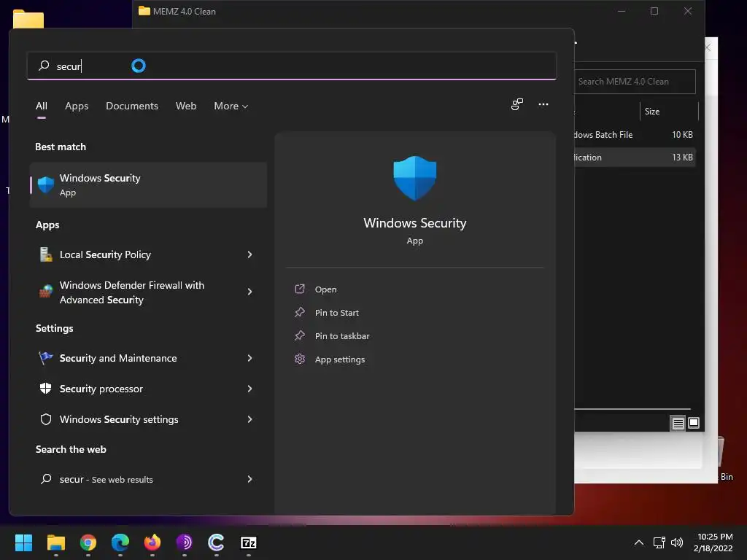Switch to the Apps search tab

pyautogui.click(x=77, y=106)
